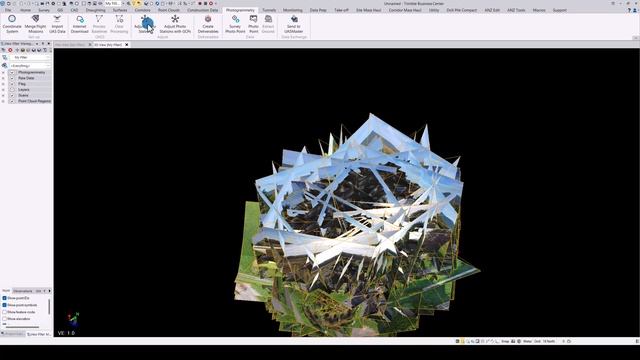Click Send to UASMaster

pyautogui.click(x=294, y=24)
